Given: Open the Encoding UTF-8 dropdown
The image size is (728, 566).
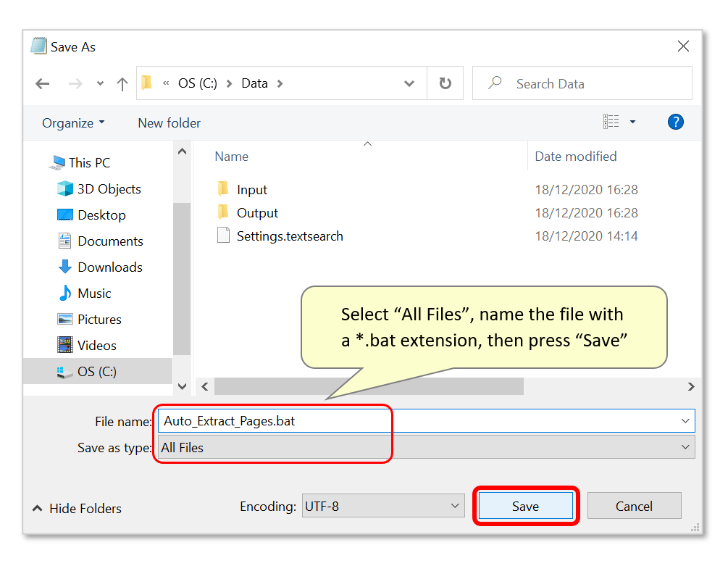Looking at the screenshot, I should coord(383,506).
